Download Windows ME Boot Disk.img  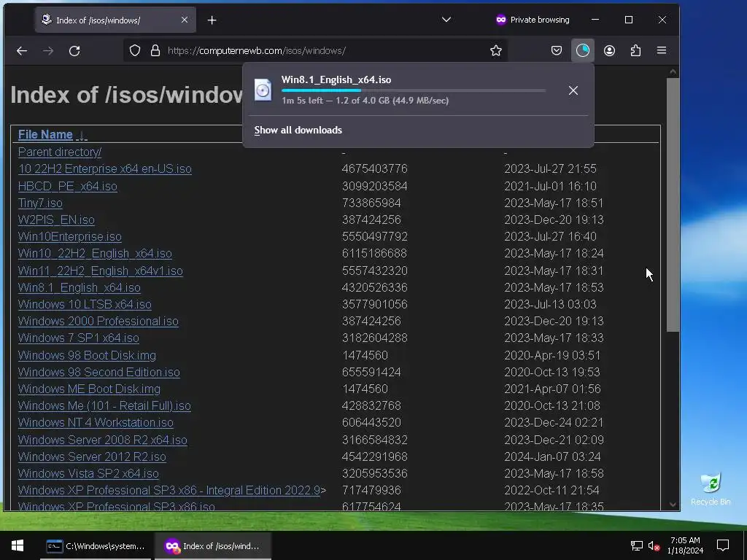pyautogui.click(x=89, y=389)
